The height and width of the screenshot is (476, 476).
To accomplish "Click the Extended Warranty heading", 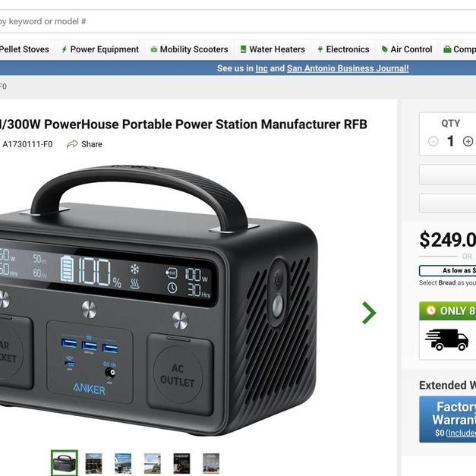I will coord(447,385).
